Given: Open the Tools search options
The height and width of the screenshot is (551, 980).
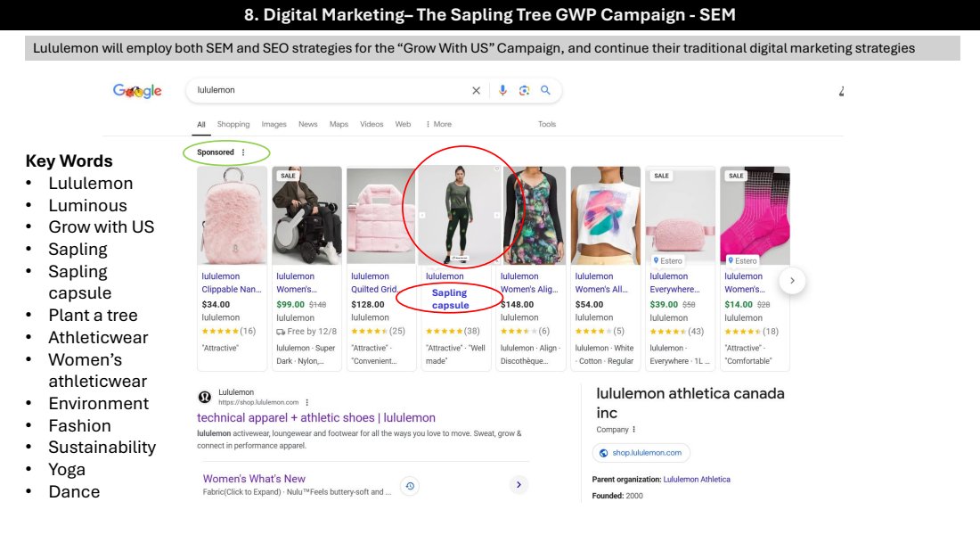Looking at the screenshot, I should (x=547, y=125).
